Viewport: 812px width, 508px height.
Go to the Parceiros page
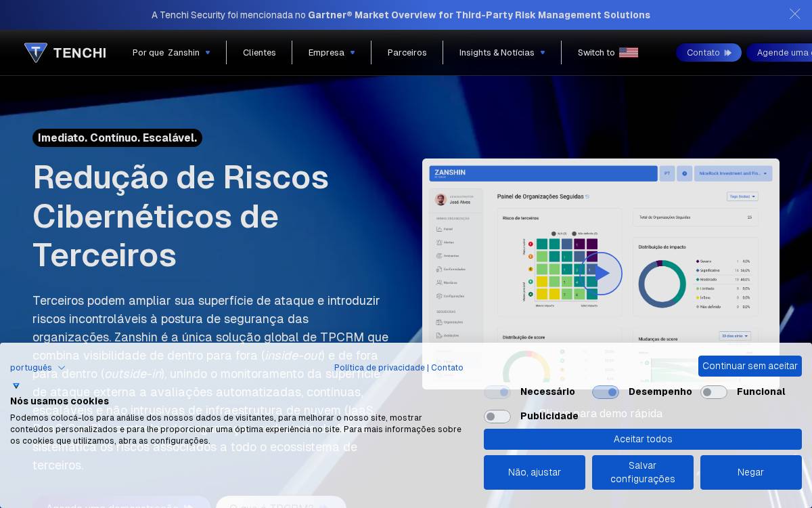click(407, 53)
